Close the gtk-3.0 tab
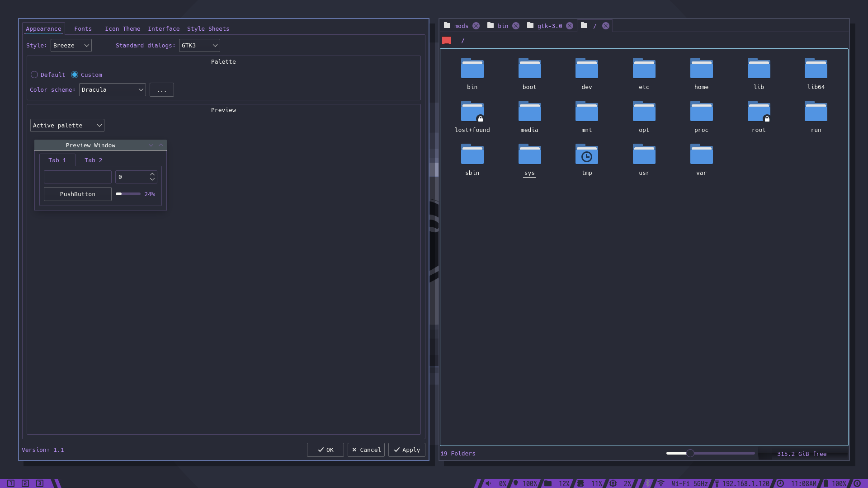The width and height of the screenshot is (868, 488). pyautogui.click(x=570, y=26)
